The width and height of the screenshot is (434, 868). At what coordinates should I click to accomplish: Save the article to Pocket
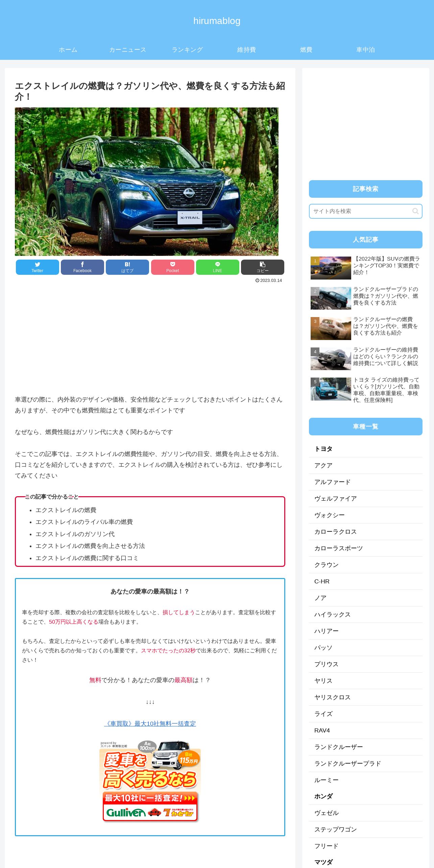pos(172,267)
